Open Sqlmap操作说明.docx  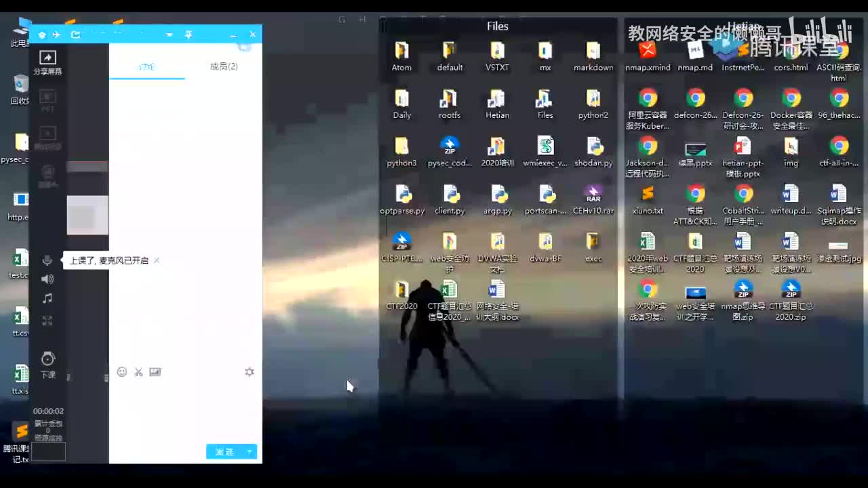839,205
